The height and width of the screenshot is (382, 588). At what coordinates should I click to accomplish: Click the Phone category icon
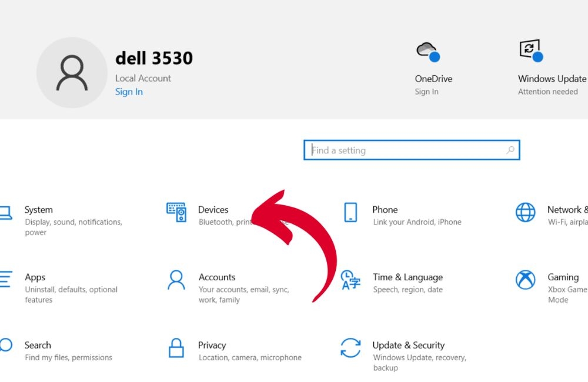(350, 212)
